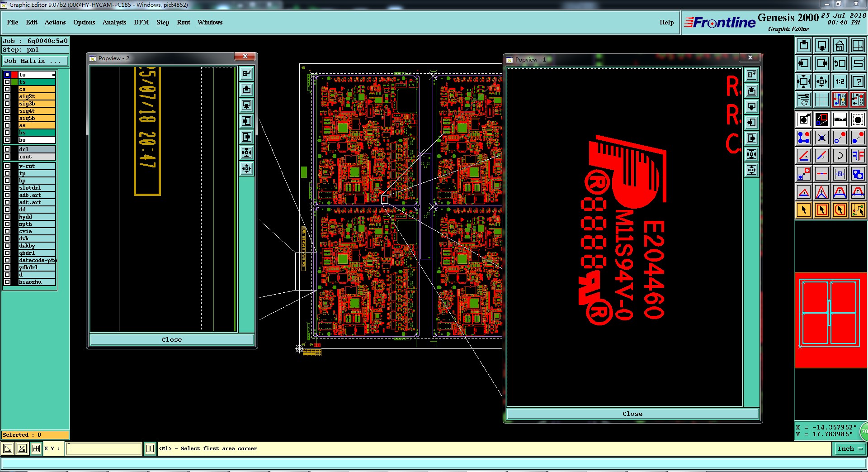This screenshot has height=472, width=868.
Task: Select the datecode-pt layer row
Action: coord(37,260)
